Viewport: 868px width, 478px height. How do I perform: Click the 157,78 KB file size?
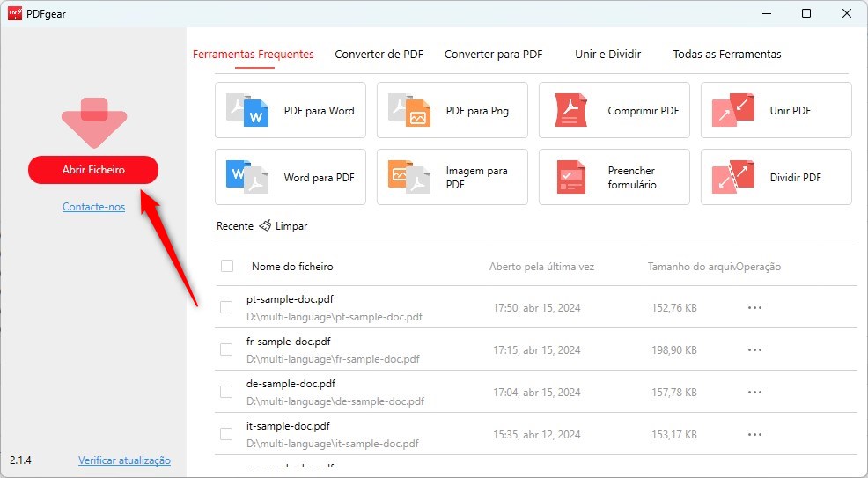pyautogui.click(x=674, y=393)
